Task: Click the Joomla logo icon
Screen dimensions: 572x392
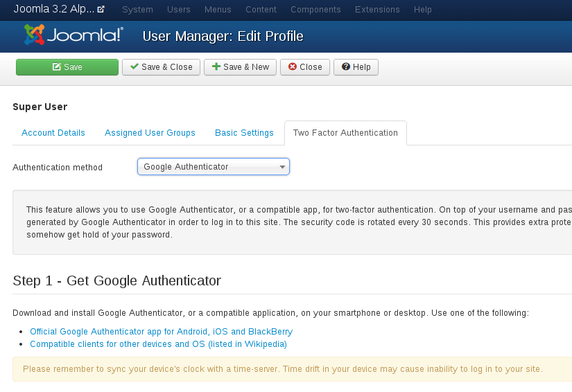Action: 35,35
